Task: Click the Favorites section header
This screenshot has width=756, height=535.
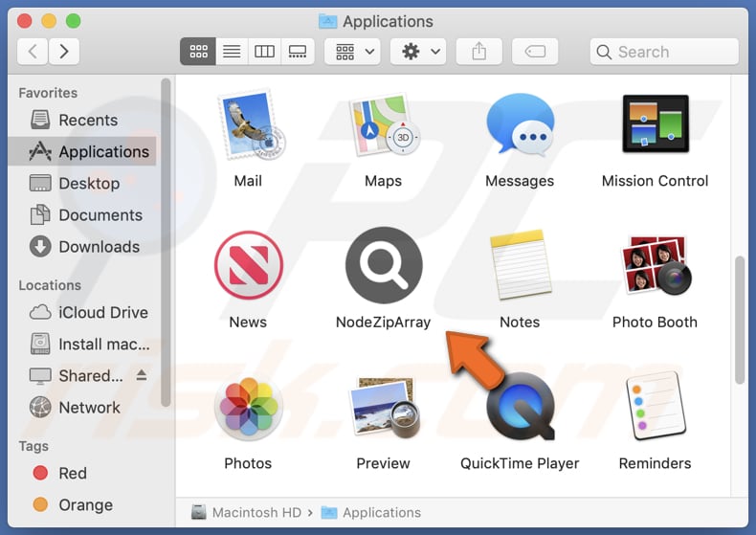Action: pyautogui.click(x=48, y=93)
